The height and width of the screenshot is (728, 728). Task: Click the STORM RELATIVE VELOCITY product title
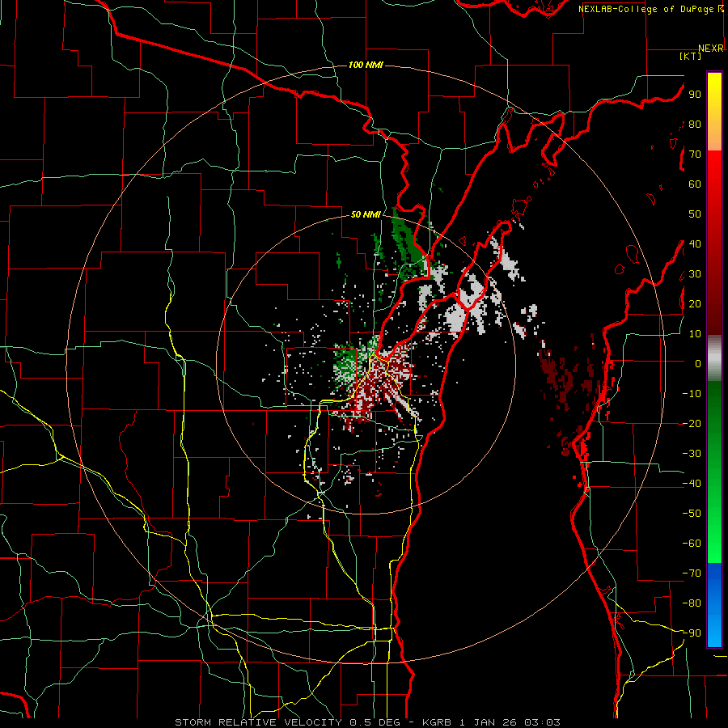click(x=258, y=722)
